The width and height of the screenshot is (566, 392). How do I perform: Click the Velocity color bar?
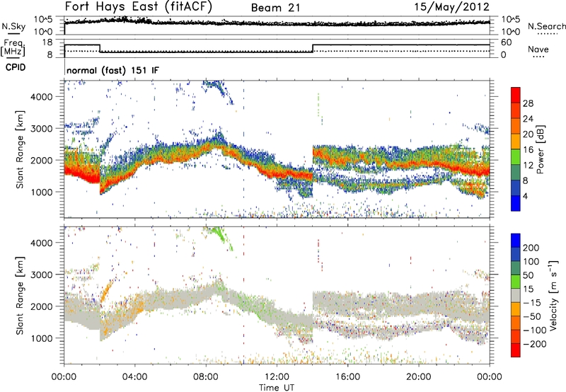pyautogui.click(x=516, y=295)
